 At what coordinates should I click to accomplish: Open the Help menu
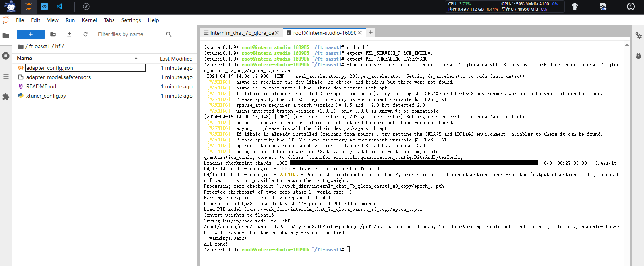[153, 20]
